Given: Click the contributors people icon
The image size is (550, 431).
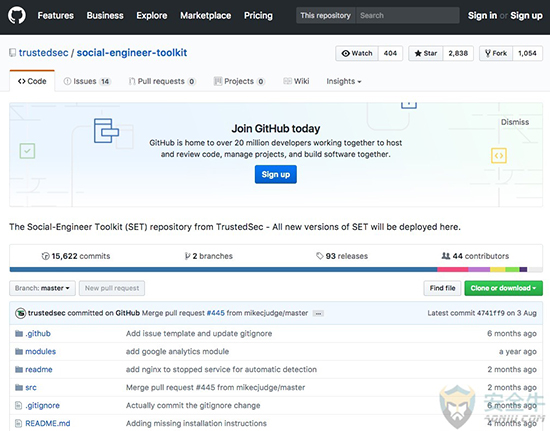Looking at the screenshot, I should tap(445, 256).
